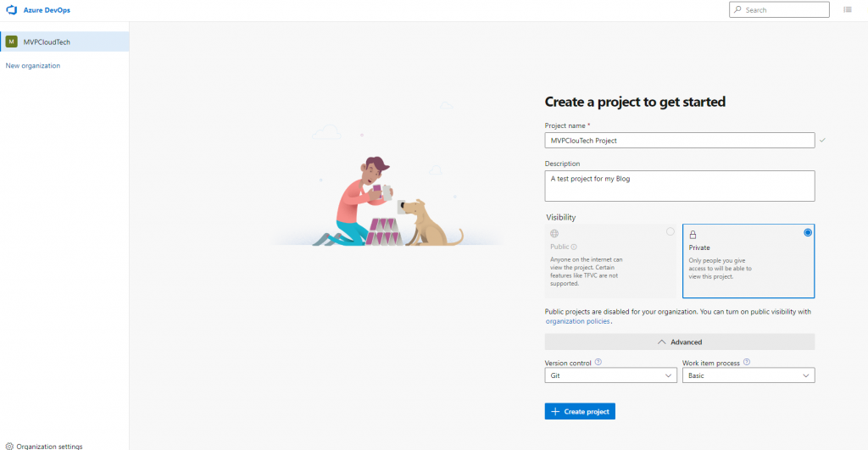
Task: Click the lock icon in the Private card
Action: click(x=693, y=235)
